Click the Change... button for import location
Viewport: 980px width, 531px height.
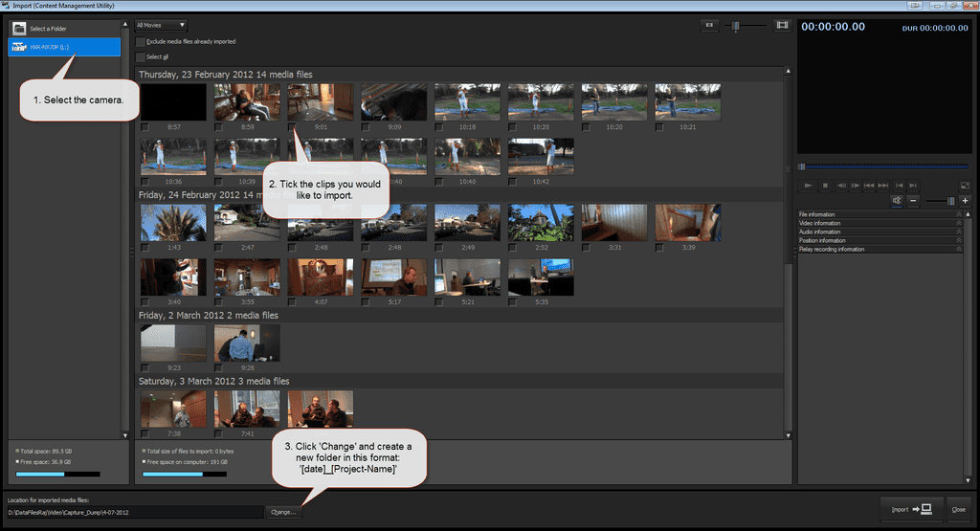click(x=283, y=512)
